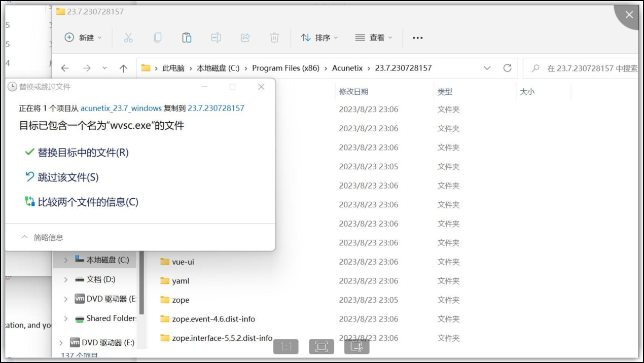The width and height of the screenshot is (644, 363).
Task: Click the search magnifier icon
Action: [x=535, y=68]
